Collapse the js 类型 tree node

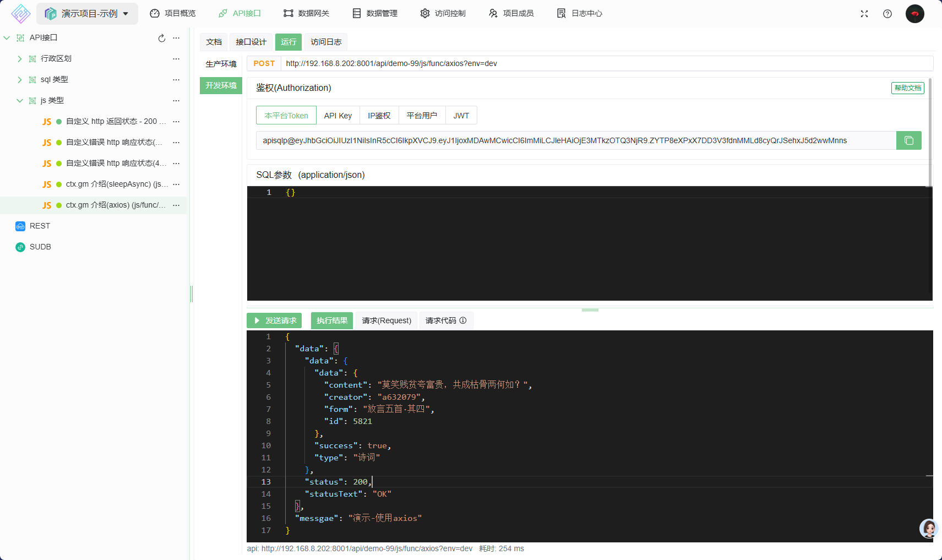(x=20, y=100)
